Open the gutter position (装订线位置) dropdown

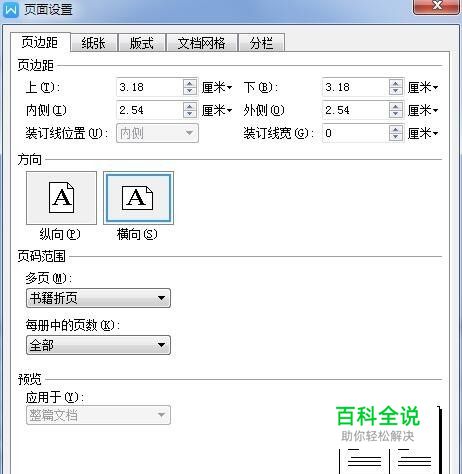[157, 133]
